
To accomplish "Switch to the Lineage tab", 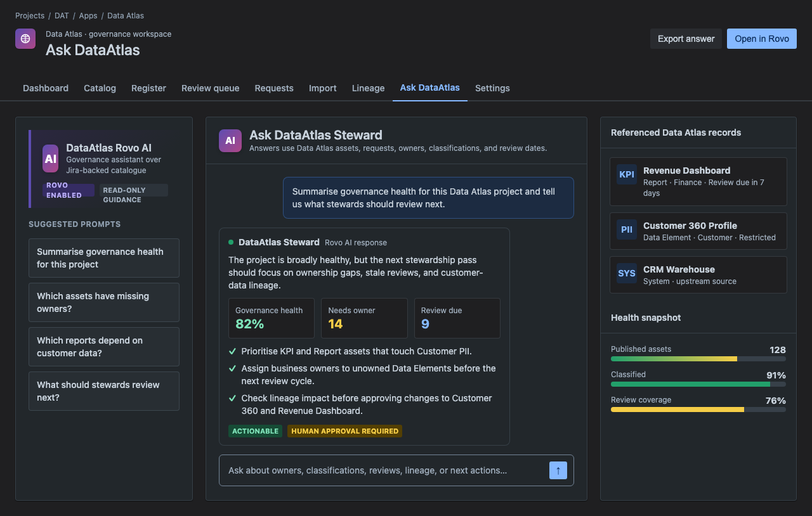I will pos(369,88).
